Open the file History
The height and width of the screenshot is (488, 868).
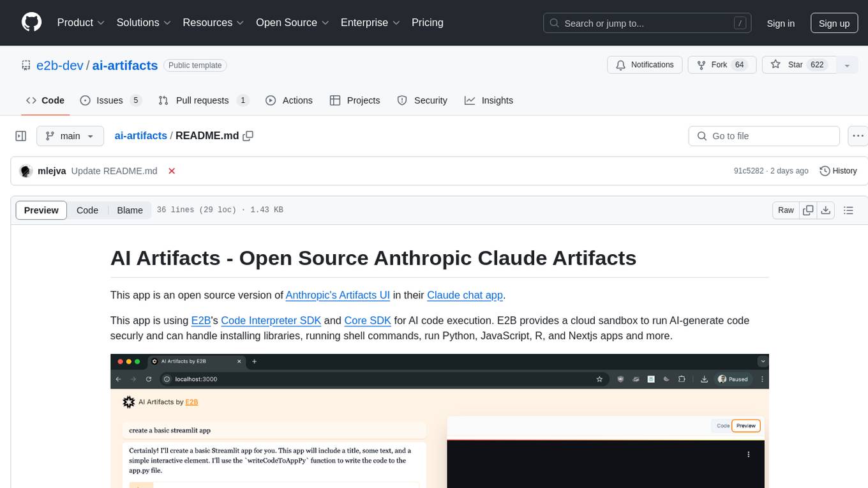(838, 171)
